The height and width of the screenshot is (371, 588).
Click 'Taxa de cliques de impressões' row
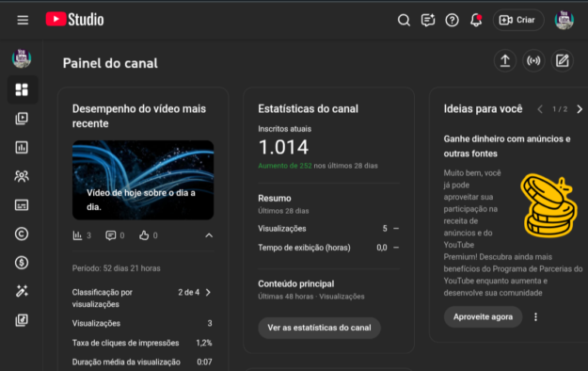pos(142,343)
